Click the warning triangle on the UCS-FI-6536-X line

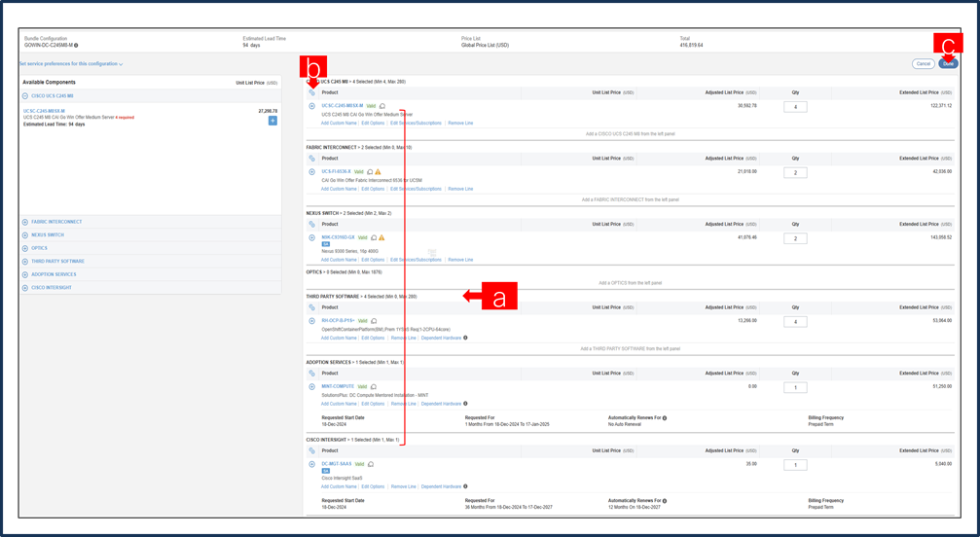pos(379,172)
